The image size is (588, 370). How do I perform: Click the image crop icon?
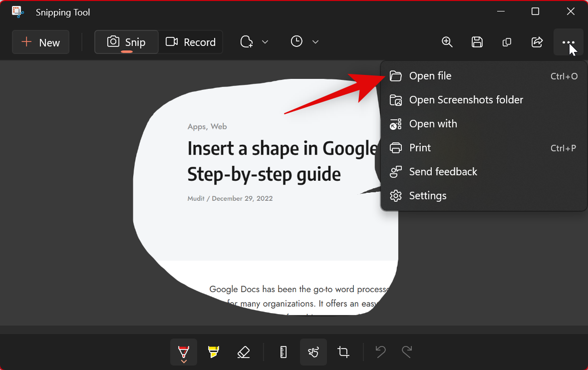coord(343,352)
